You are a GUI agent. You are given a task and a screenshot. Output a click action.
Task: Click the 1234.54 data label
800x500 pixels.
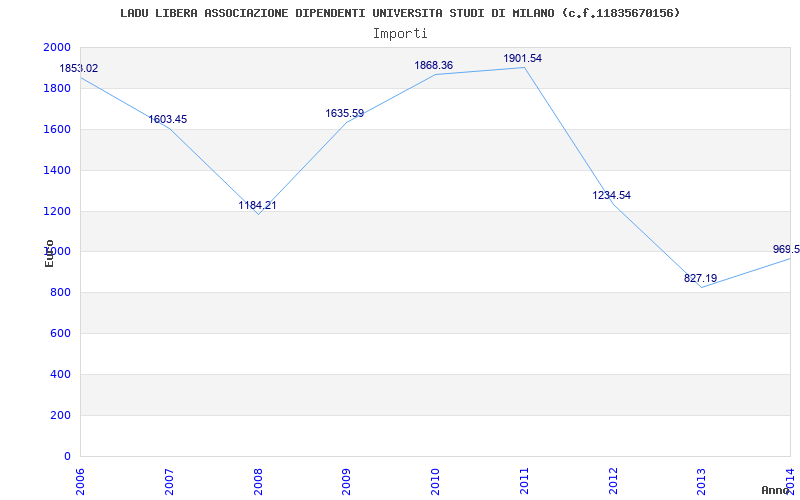coord(611,195)
